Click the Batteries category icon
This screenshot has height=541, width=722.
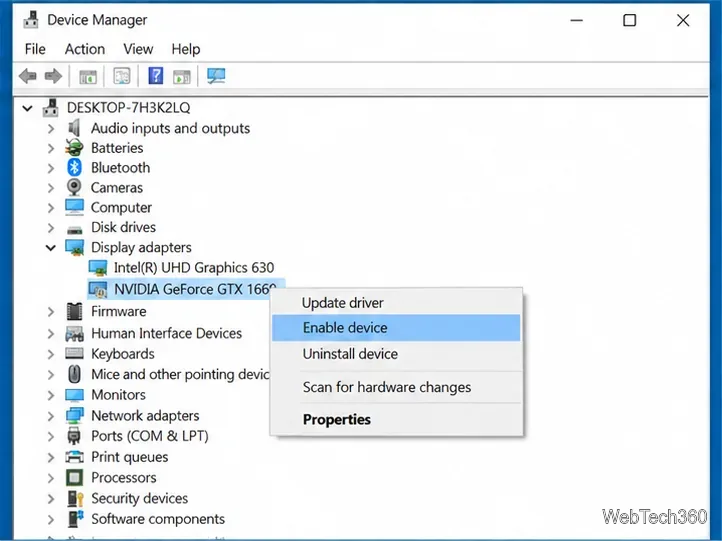(74, 148)
